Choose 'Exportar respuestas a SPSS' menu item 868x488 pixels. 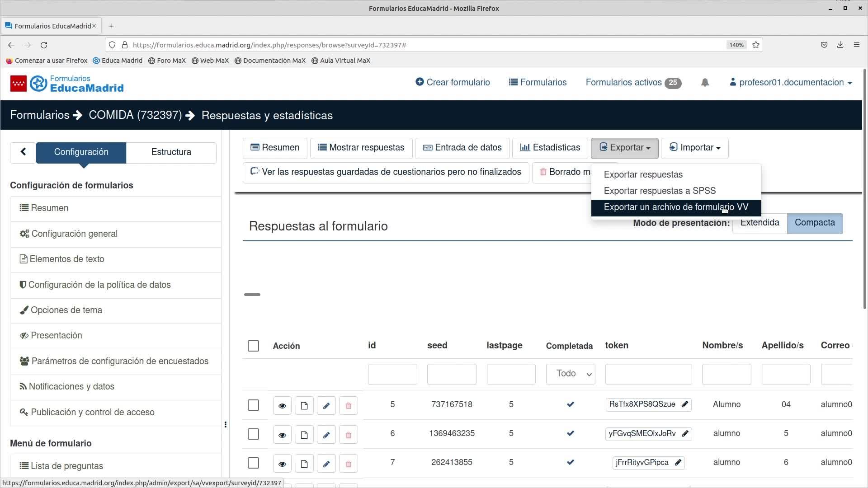tap(660, 191)
